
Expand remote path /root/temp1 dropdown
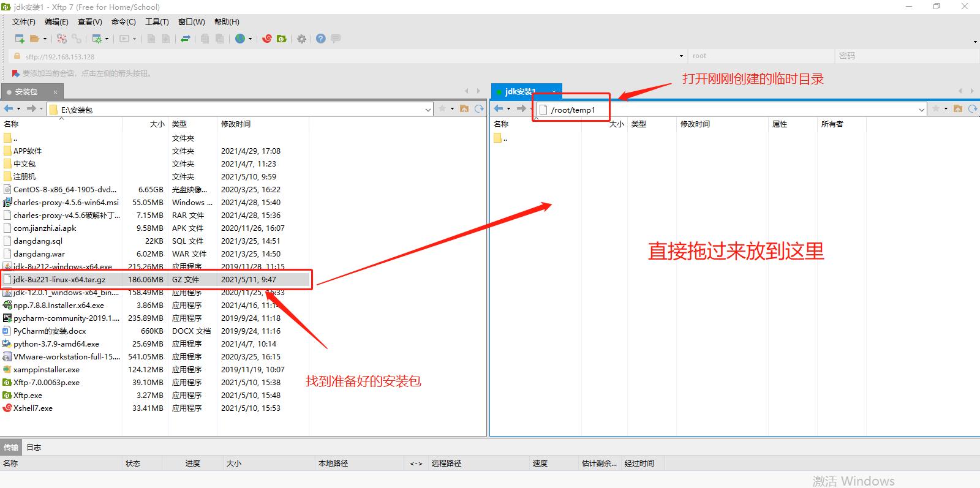(922, 110)
